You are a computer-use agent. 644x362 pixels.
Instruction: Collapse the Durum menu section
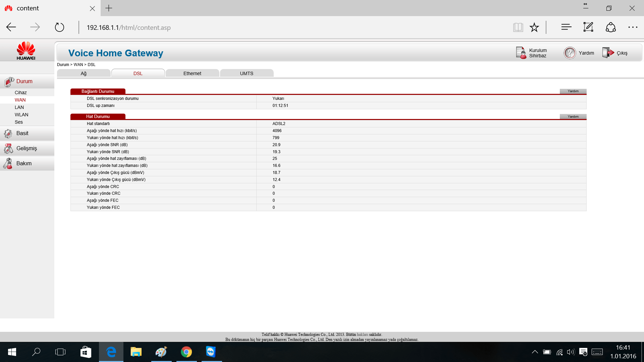[24, 81]
